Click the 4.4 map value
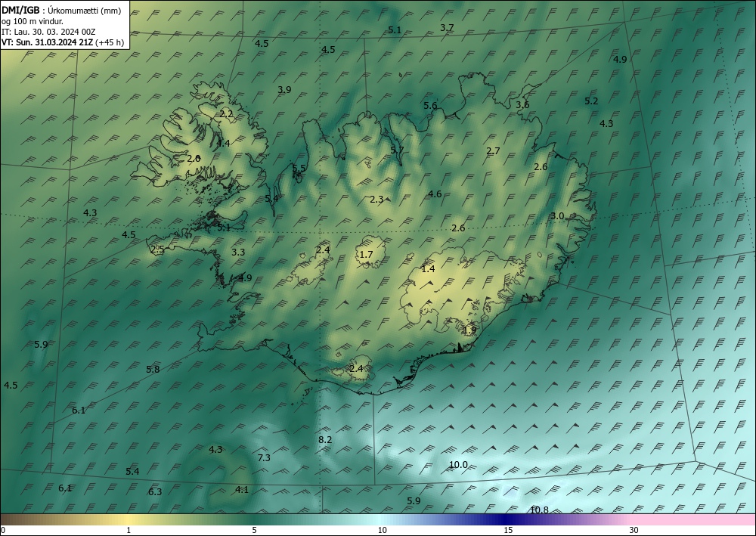Viewport: 756px width, 536px height. point(223,143)
